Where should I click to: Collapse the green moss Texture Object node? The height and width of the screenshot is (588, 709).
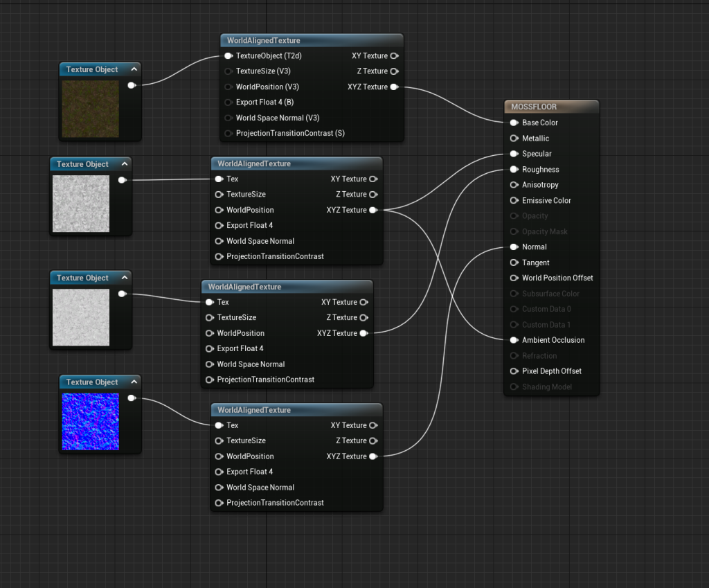pyautogui.click(x=134, y=69)
